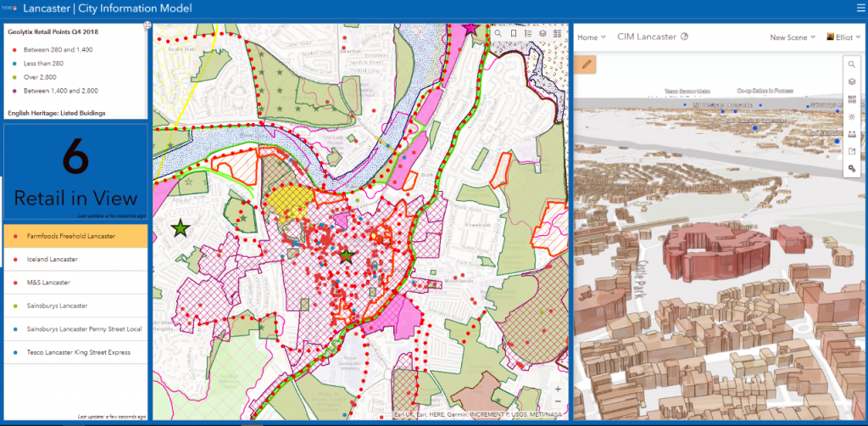The image size is (868, 426).
Task: Select Farmfoods Freehold Lancaster in list
Action: [x=75, y=236]
